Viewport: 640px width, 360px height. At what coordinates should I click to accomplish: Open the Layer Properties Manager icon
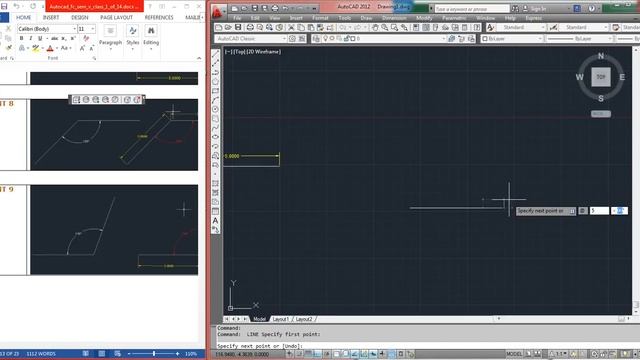click(x=316, y=39)
